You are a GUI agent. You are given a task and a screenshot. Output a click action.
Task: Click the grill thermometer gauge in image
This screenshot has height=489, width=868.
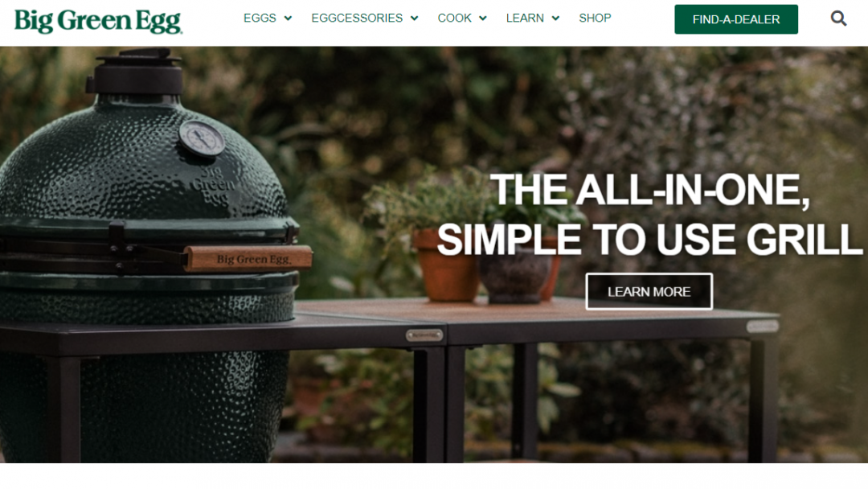tap(202, 138)
